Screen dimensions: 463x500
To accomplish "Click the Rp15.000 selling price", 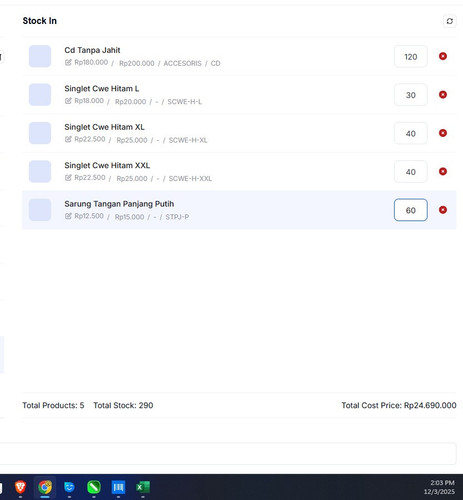I will coord(129,217).
